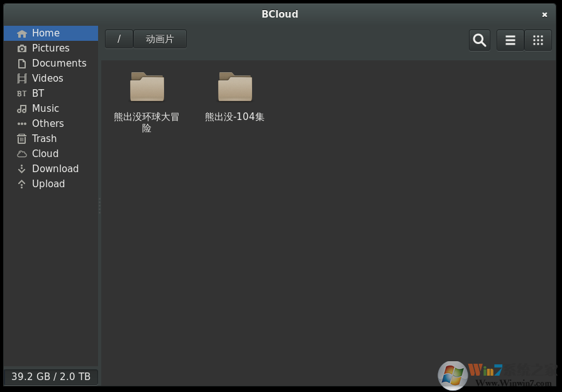Screen dimensions: 562x392
Task: View the Upload tasks list
Action: 48,183
